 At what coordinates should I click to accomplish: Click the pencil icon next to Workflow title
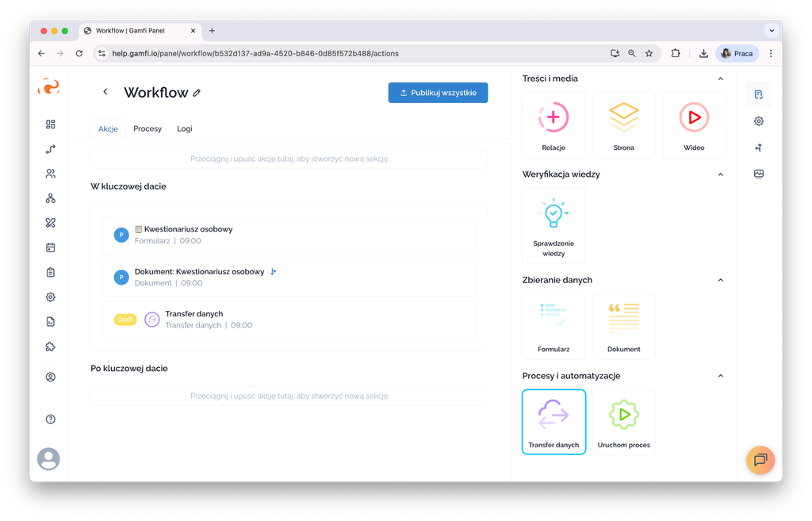pos(197,93)
